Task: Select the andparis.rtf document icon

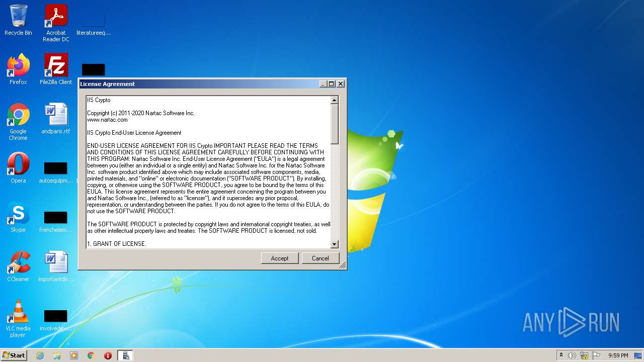Action: point(56,119)
